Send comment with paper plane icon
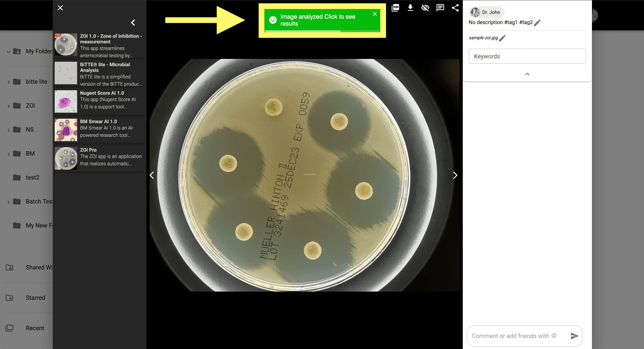 [574, 336]
